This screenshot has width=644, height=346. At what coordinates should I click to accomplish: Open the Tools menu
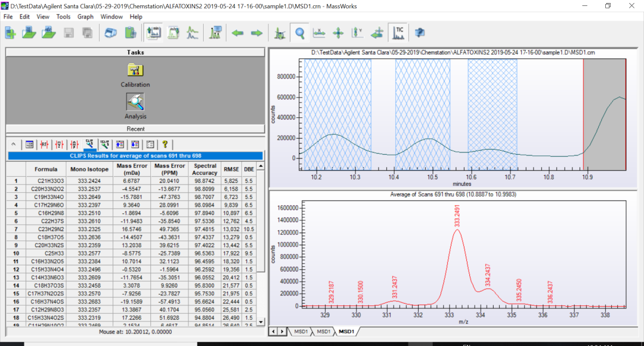tap(63, 17)
